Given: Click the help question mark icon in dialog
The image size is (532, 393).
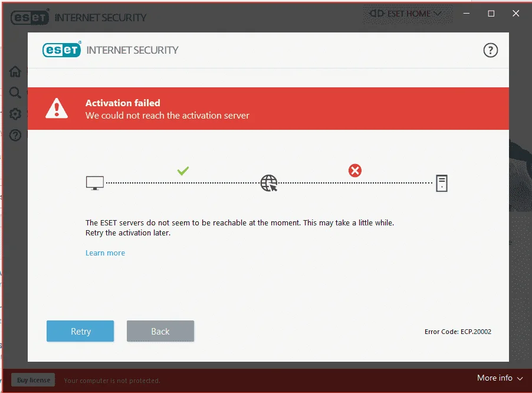Looking at the screenshot, I should [490, 50].
